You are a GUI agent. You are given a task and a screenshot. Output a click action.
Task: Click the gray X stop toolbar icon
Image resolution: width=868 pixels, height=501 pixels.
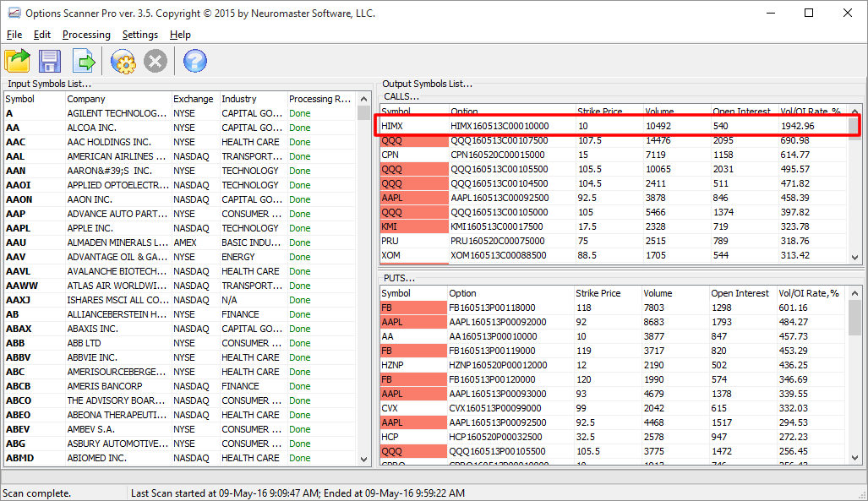pyautogui.click(x=156, y=61)
